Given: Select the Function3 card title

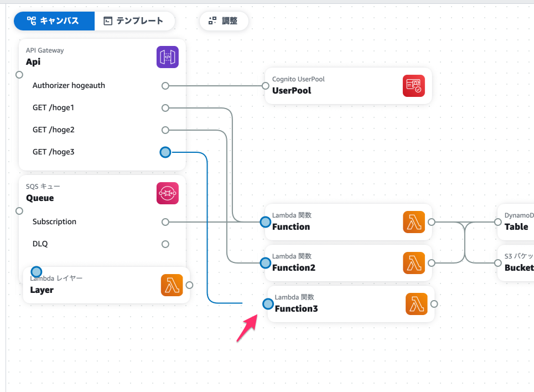Looking at the screenshot, I should pos(296,309).
